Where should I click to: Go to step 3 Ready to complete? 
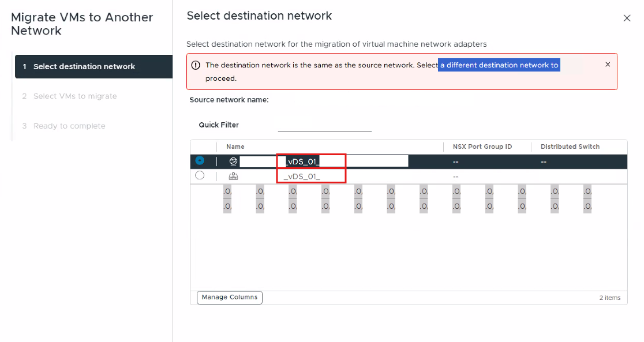(x=69, y=126)
